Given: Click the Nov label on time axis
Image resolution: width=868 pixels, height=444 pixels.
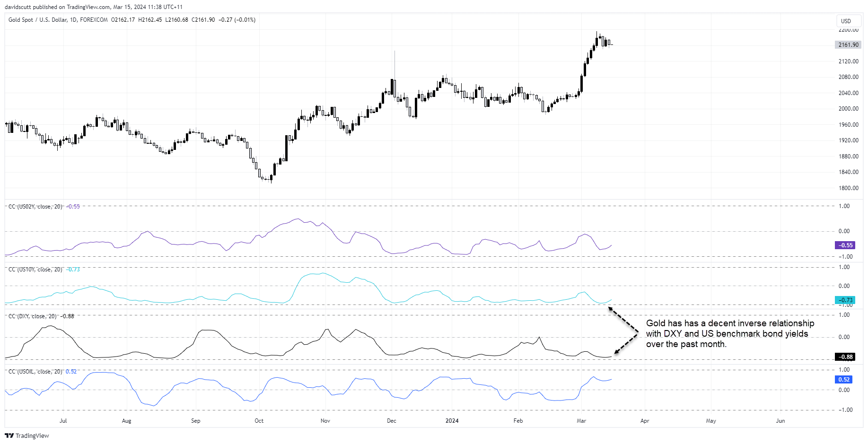Looking at the screenshot, I should (x=325, y=421).
